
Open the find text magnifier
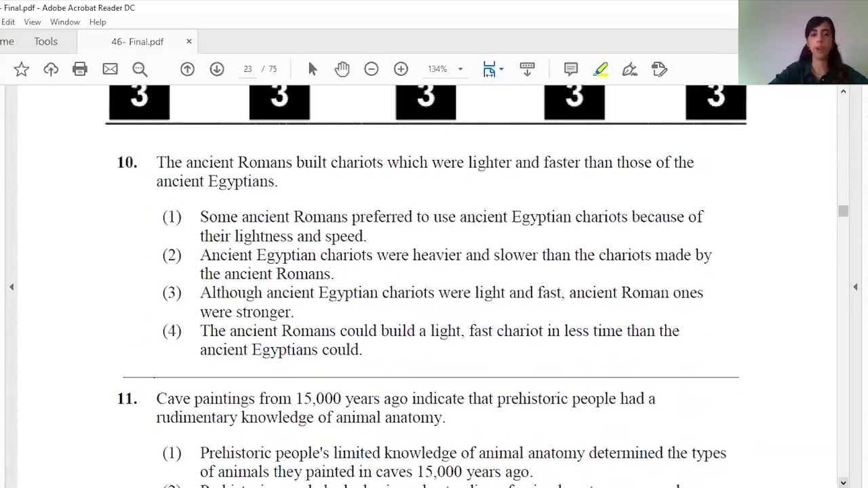coord(140,69)
